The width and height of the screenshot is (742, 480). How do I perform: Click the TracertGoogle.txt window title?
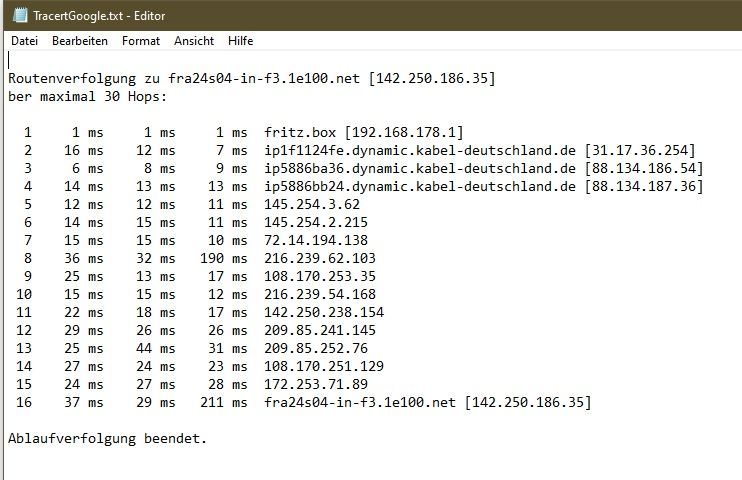99,16
